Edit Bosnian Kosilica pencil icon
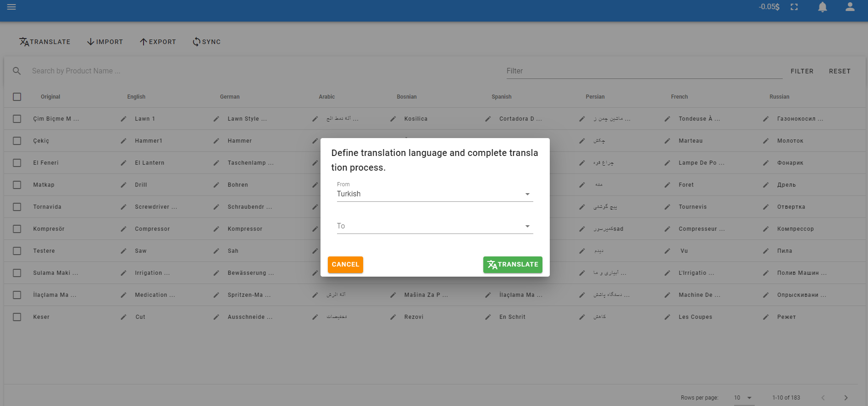The height and width of the screenshot is (406, 868). 393,119
